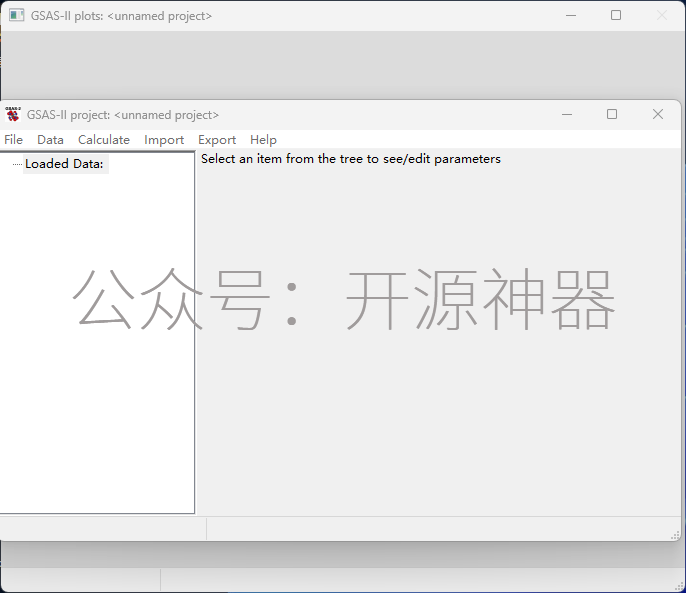The height and width of the screenshot is (593, 686).
Task: Click the GSAS-II project window icon
Action: [13, 114]
